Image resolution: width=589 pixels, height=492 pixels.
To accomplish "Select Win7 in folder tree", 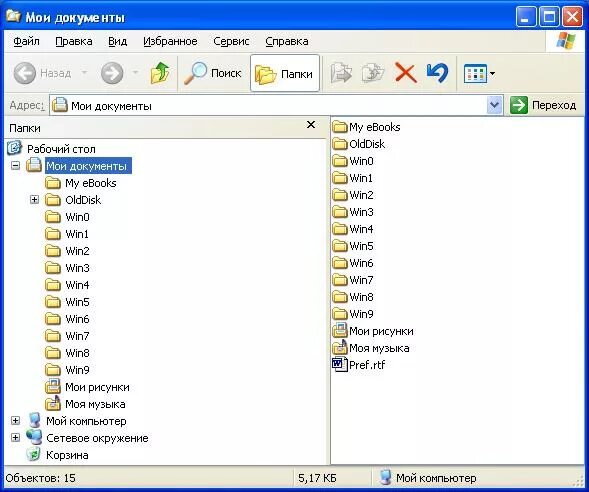I will [x=77, y=336].
